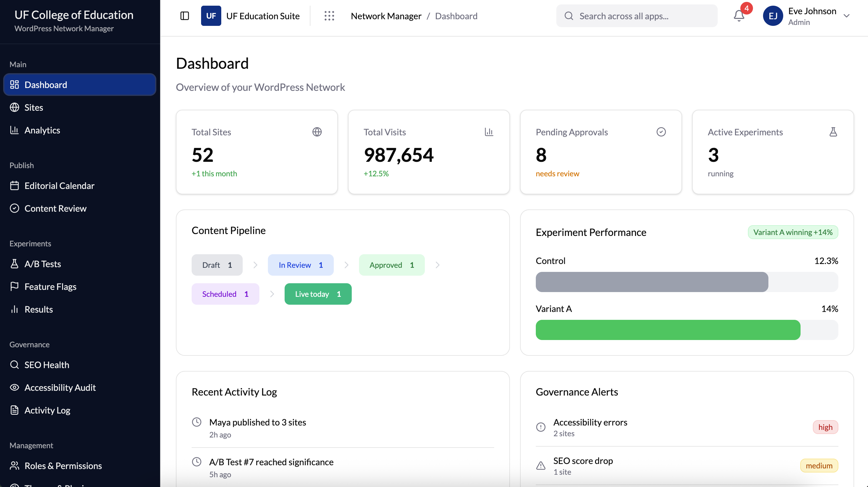
Task: Click the SEO Health magnifier icon
Action: pos(14,365)
